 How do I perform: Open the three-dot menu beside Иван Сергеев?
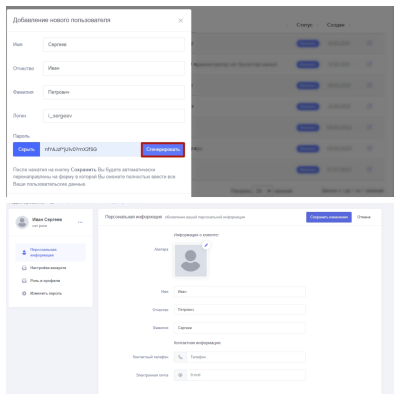pos(80,222)
